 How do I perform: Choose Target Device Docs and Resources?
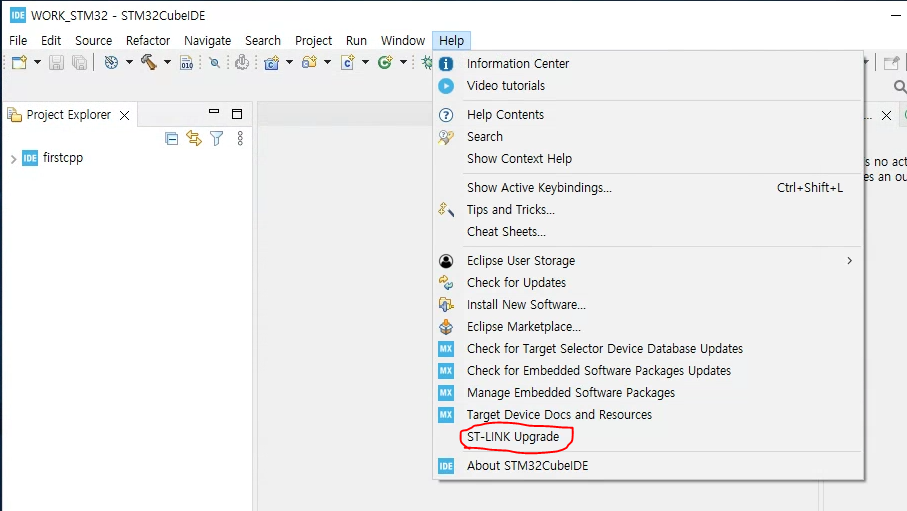point(648,414)
